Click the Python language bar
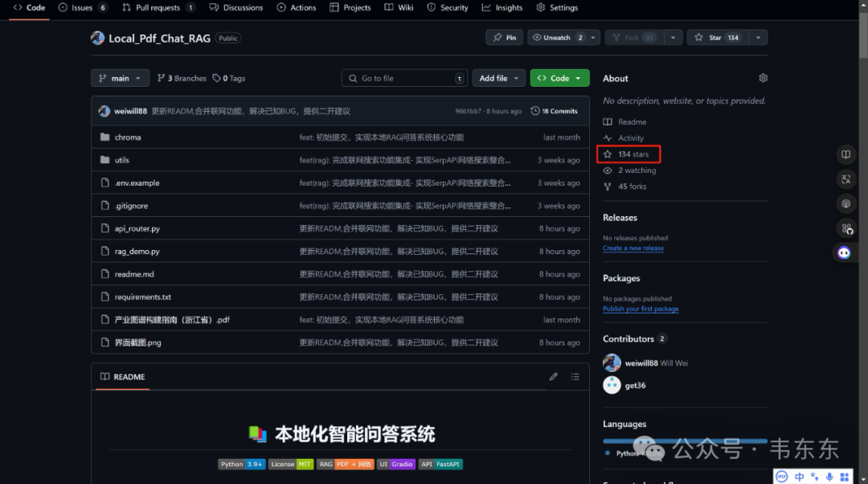This screenshot has width=868, height=484. [686, 441]
